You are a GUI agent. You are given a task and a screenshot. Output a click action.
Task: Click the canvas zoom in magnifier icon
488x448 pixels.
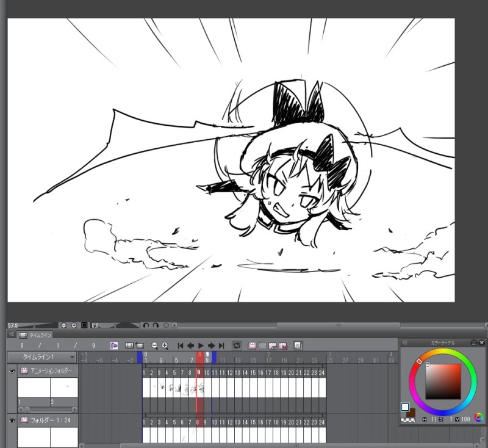(74, 325)
